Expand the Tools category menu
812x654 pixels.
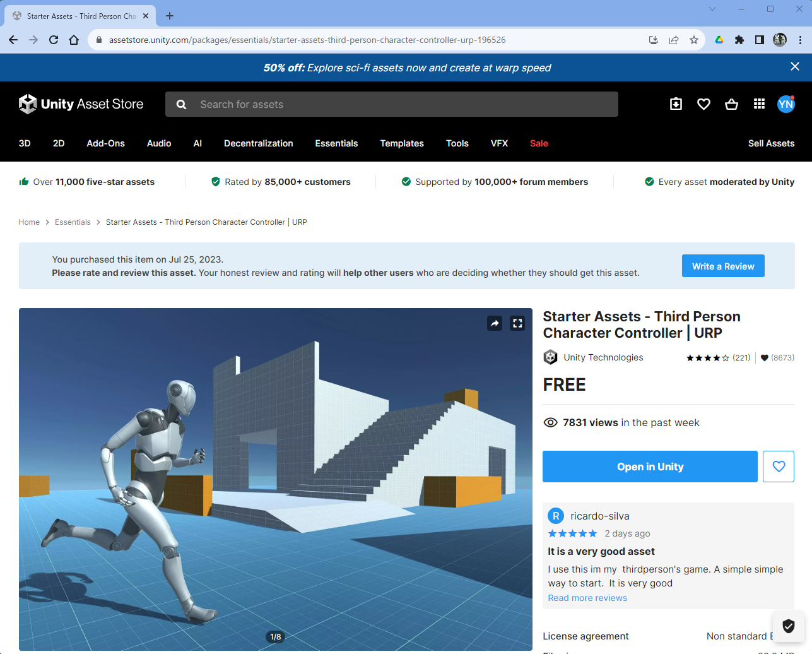tap(457, 143)
